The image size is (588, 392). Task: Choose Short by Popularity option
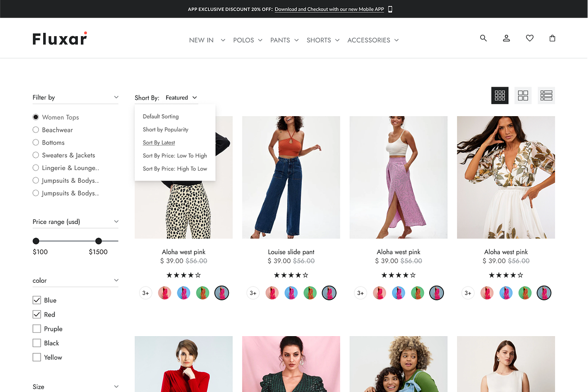166,129
